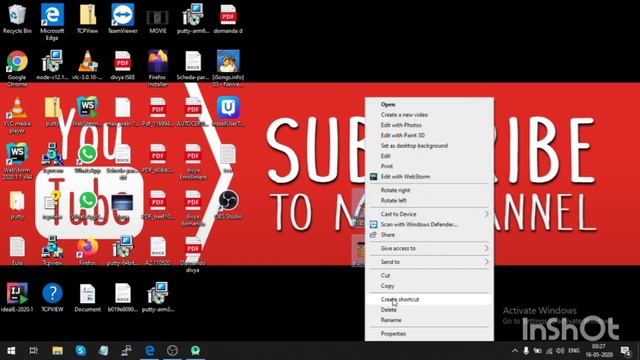Screen dimensions: 640x360
Task: Expand the Cast to Device submenu arrow
Action: tap(486, 214)
